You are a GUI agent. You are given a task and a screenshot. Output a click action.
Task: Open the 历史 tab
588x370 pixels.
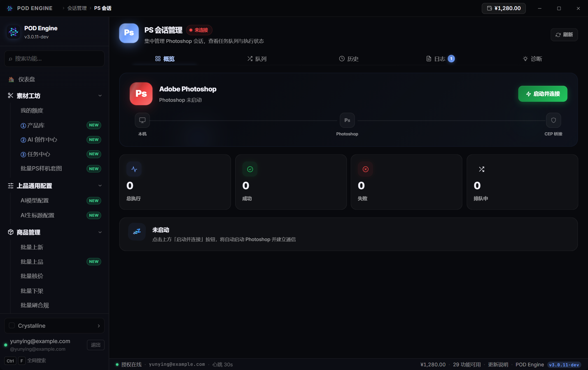click(349, 59)
